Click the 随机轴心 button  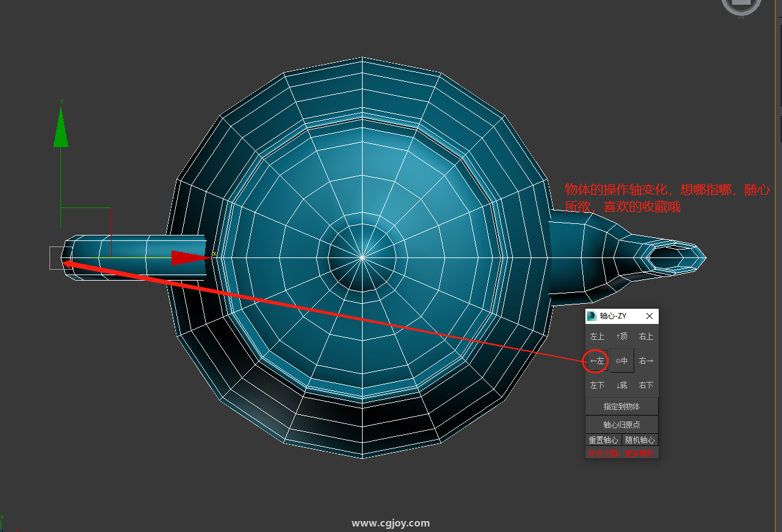point(640,440)
